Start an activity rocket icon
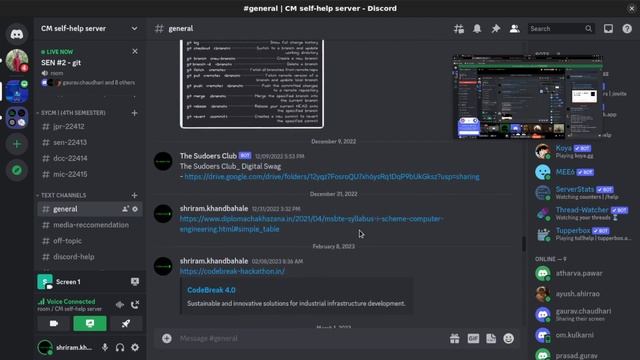 pyautogui.click(x=126, y=323)
